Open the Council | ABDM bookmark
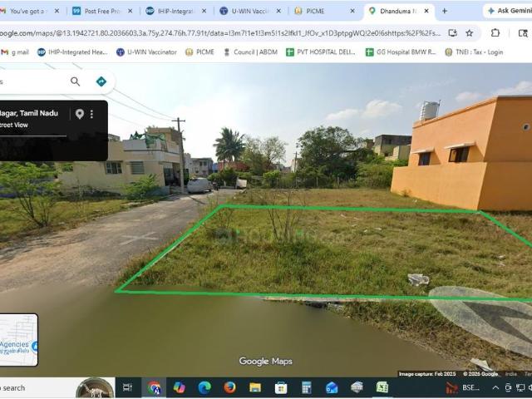This screenshot has width=532, height=399. point(250,52)
